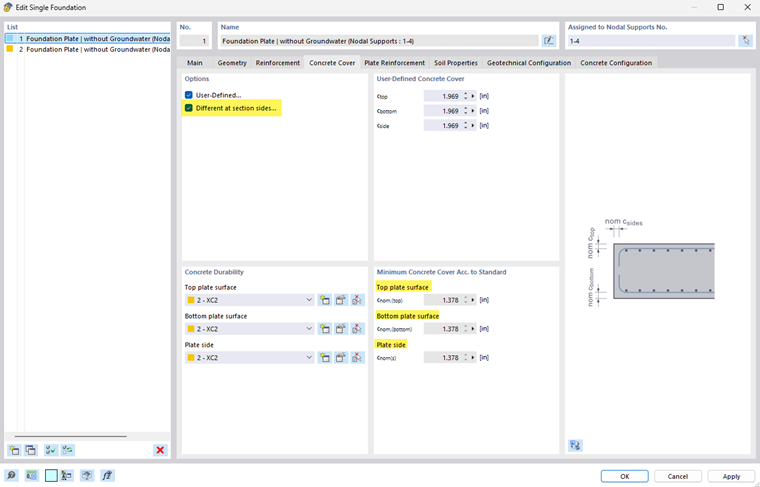Open arrow menu beside cnom,(top) value
760x487 pixels.
click(x=473, y=300)
